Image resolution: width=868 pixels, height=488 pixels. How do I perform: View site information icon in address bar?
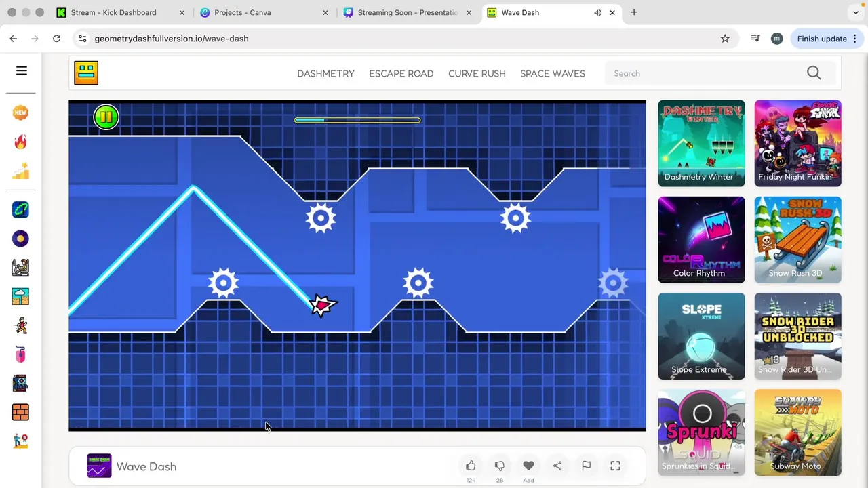tap(82, 39)
